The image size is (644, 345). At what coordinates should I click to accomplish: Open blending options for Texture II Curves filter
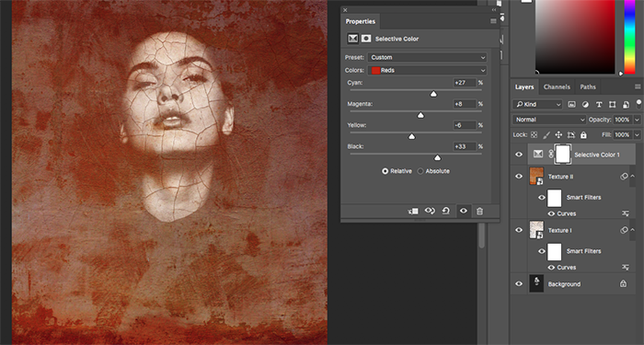[x=626, y=213]
